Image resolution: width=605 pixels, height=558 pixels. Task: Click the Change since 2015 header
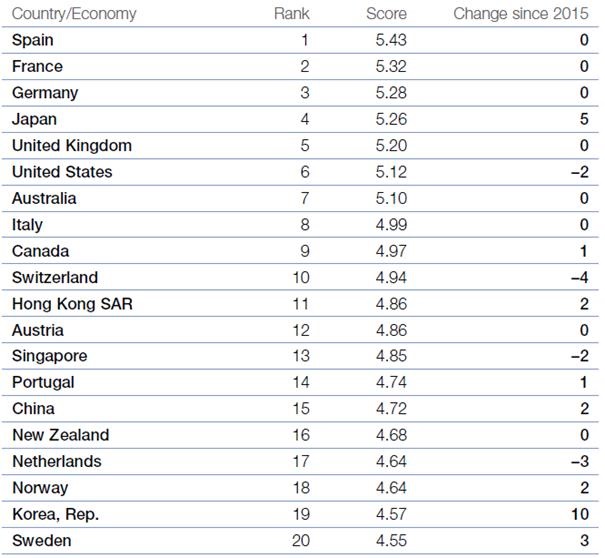pos(521,14)
